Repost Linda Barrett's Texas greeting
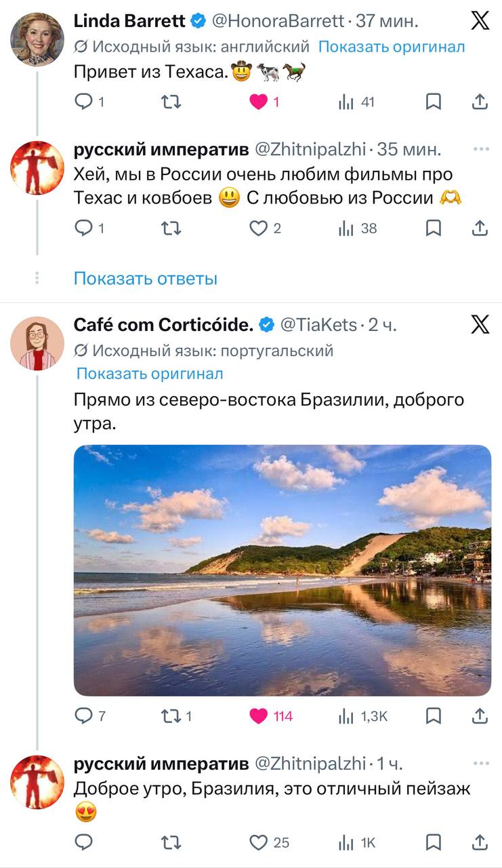This screenshot has height=868, width=502. pos(171,102)
